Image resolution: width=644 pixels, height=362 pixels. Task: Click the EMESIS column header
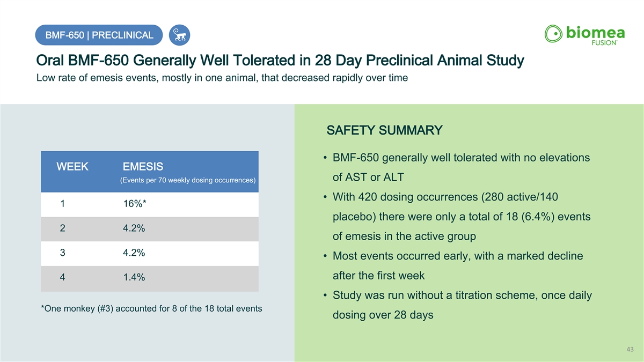tap(143, 166)
